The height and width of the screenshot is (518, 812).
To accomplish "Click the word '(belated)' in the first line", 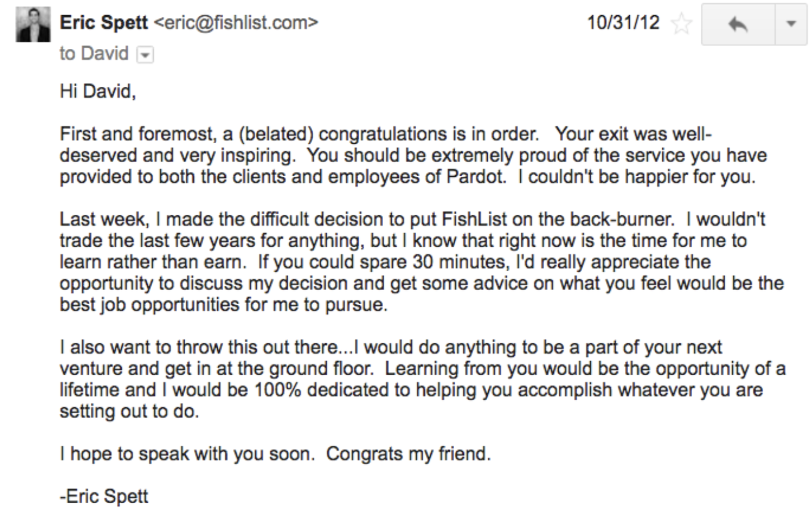I will 276,134.
